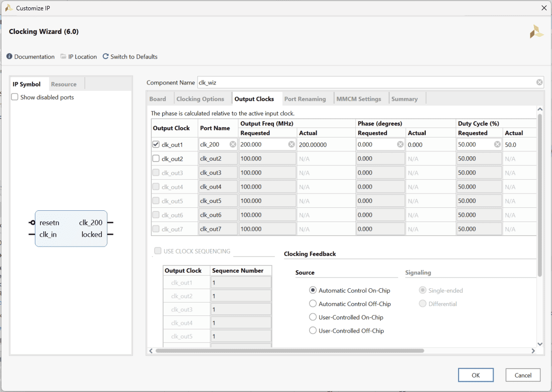552x392 pixels.
Task: Clear the Component Name field with X icon
Action: coord(539,83)
